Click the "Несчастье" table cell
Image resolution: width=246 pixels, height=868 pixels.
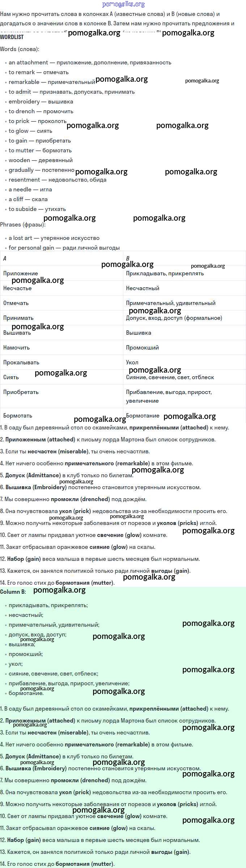pos(17,288)
